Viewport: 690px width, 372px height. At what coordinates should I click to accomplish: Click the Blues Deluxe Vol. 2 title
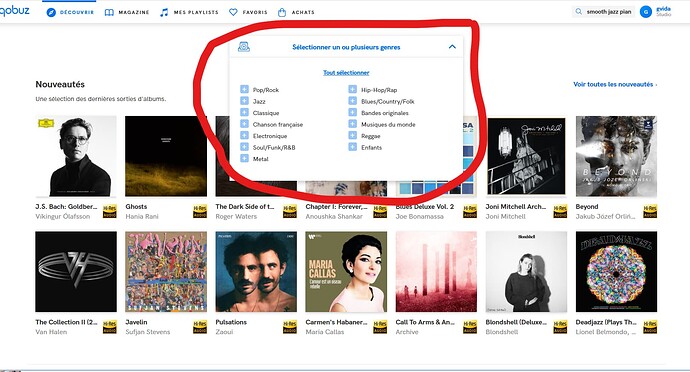coord(425,206)
